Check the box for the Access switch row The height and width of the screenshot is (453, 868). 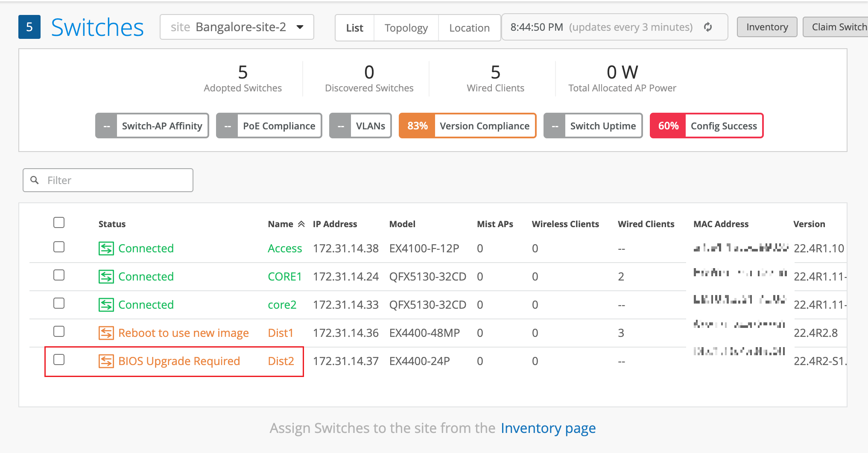point(59,247)
